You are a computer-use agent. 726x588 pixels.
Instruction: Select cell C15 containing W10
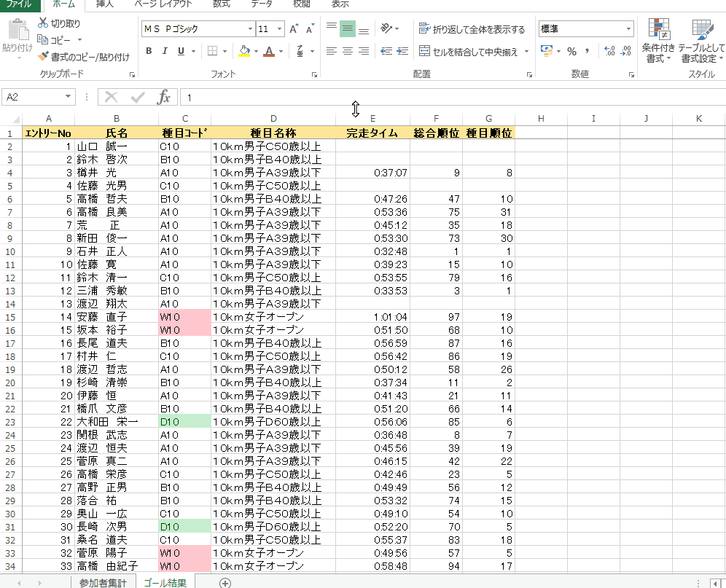pyautogui.click(x=184, y=317)
